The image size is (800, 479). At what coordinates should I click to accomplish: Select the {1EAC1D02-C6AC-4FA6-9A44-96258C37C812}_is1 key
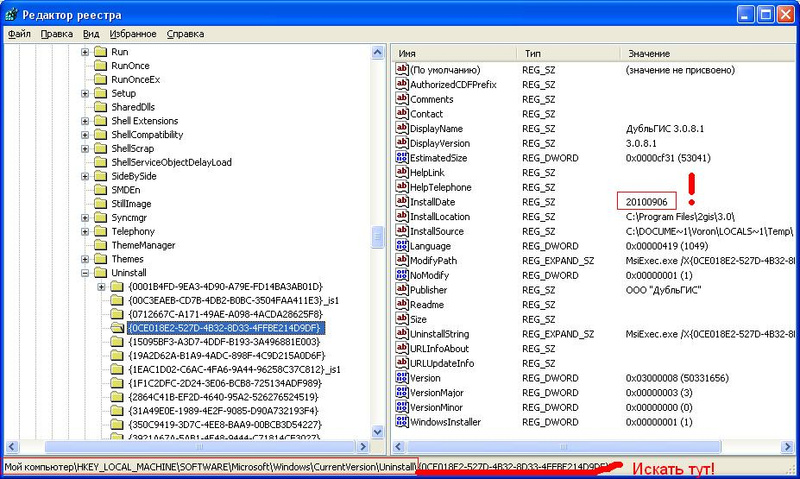234,369
